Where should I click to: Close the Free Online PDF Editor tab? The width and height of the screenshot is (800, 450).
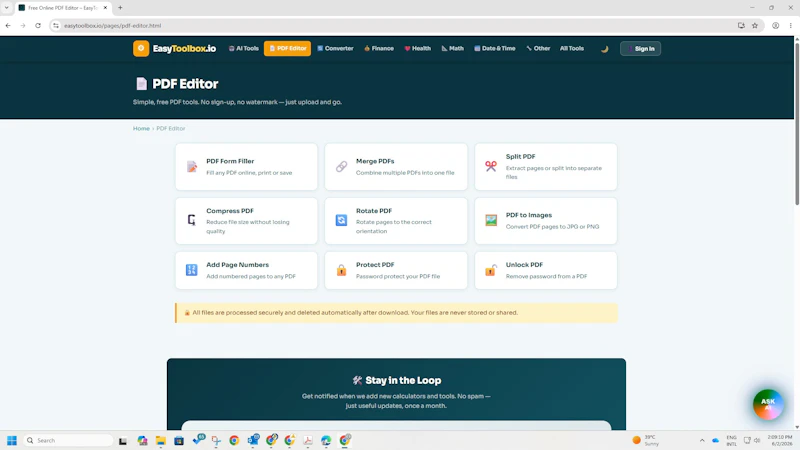coord(106,8)
